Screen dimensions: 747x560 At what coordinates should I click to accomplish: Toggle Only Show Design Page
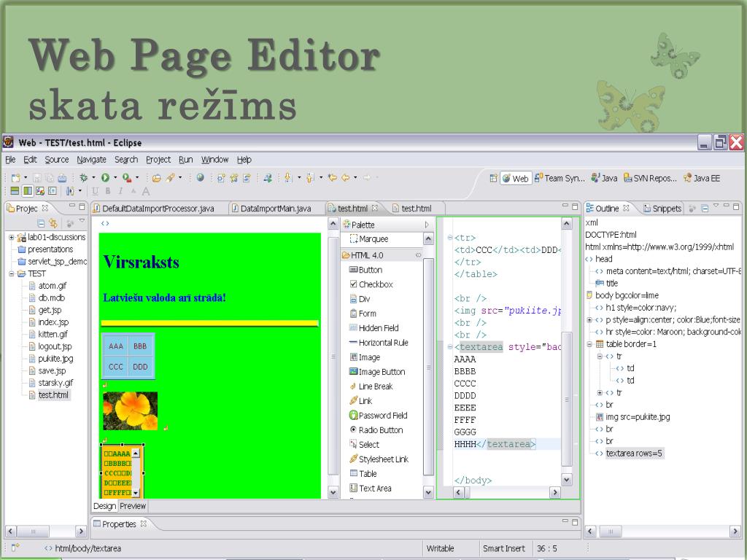tap(40, 191)
